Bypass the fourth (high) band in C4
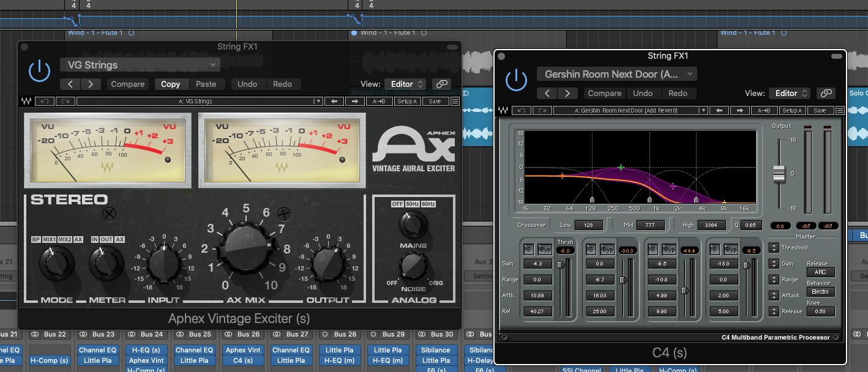The height and width of the screenshot is (372, 868). [731, 250]
